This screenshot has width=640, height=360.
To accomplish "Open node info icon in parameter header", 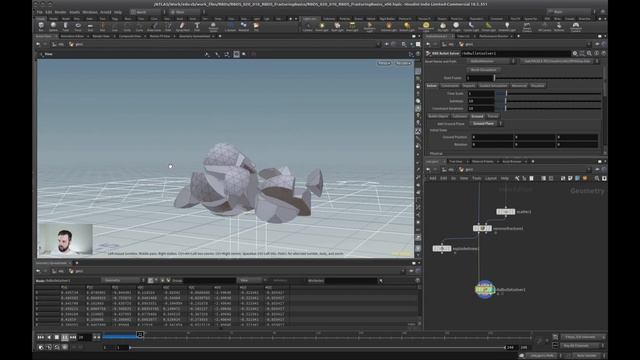I will tap(597, 53).
